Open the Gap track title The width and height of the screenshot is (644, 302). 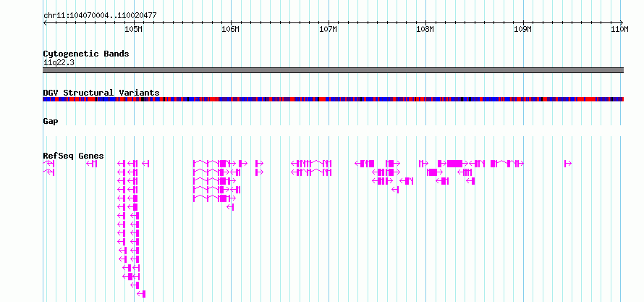51,121
